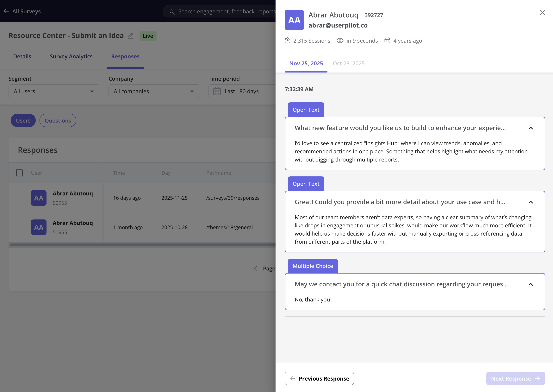Click the pencil edit icon beside survey title

(131, 36)
